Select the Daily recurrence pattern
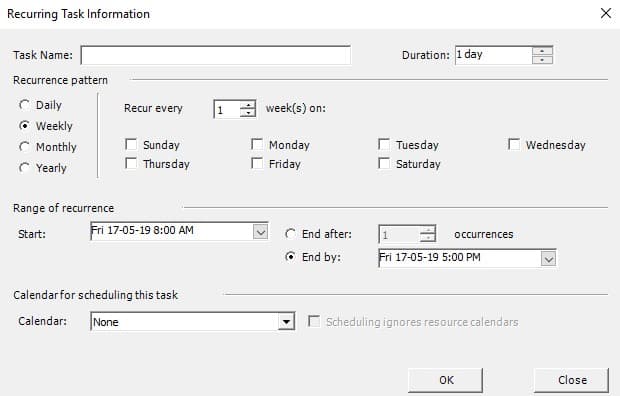The height and width of the screenshot is (396, 620). point(24,105)
